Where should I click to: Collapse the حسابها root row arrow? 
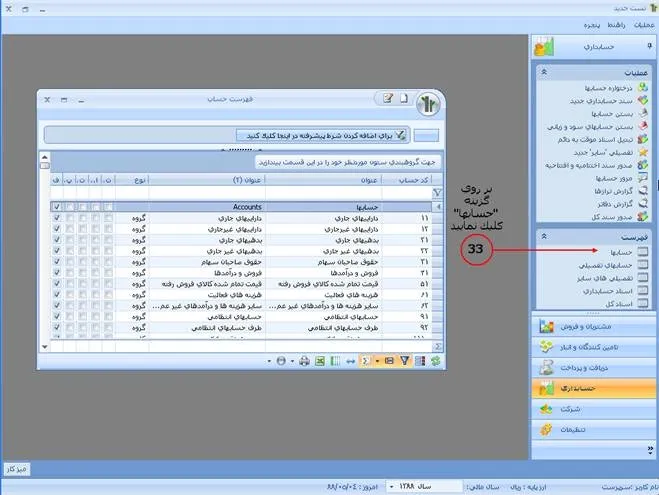pos(438,207)
